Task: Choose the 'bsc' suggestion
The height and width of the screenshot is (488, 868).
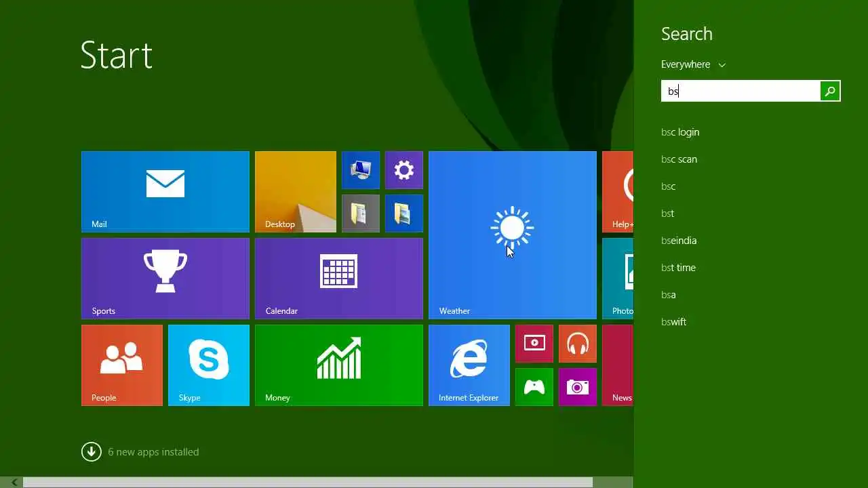Action: click(669, 186)
